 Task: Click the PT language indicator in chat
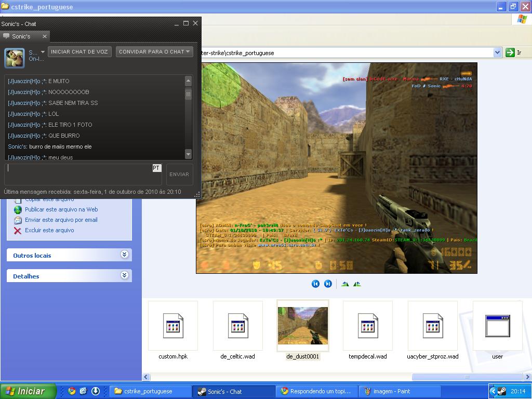tap(156, 168)
